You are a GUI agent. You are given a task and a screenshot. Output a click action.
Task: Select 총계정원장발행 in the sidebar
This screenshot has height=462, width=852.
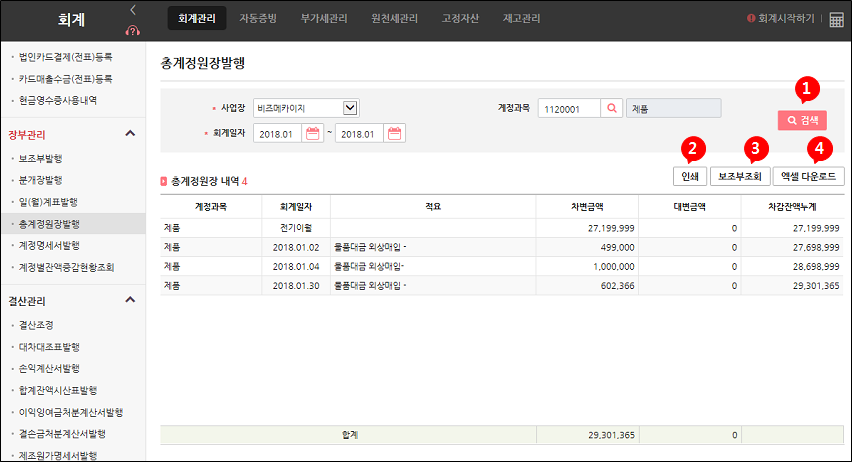[x=73, y=224]
